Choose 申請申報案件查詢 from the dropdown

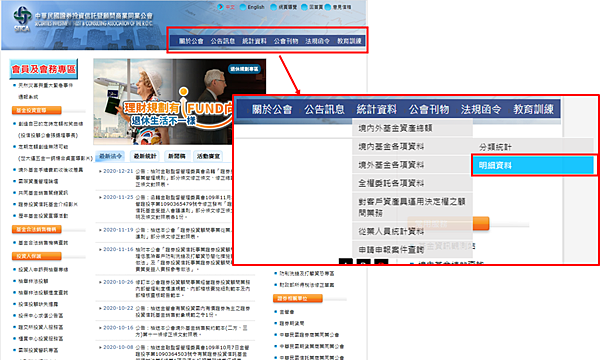click(x=412, y=250)
